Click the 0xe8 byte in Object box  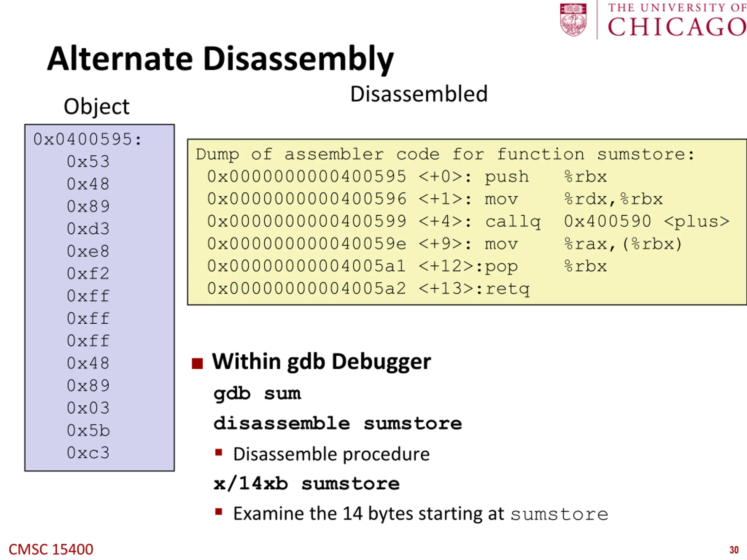(88, 251)
